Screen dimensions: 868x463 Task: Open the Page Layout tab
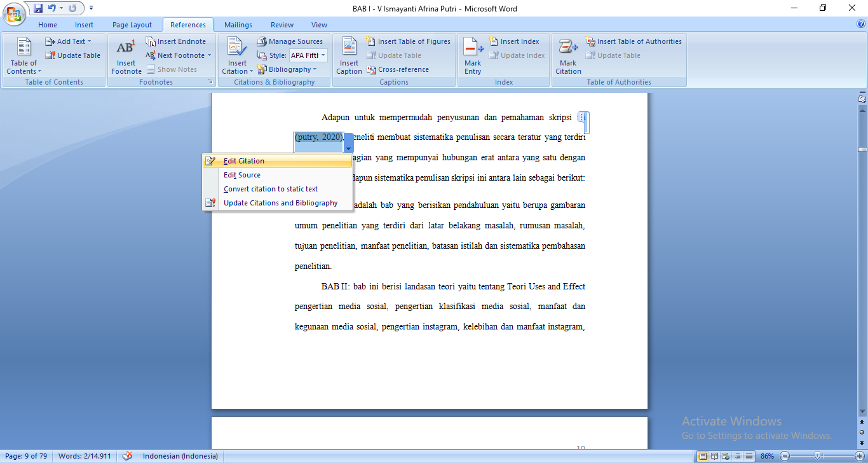132,25
